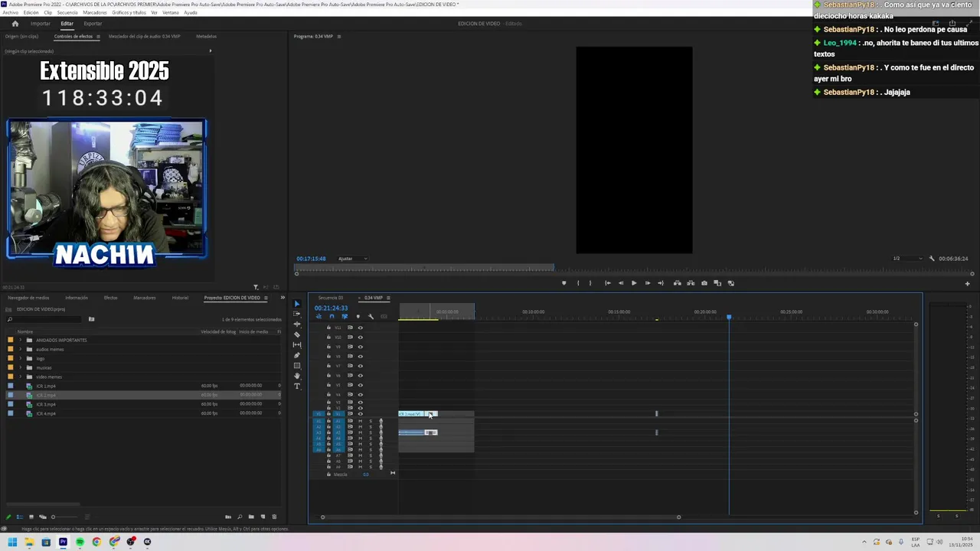The height and width of the screenshot is (551, 980).
Task: Toggle V11 track output eye
Action: click(x=361, y=328)
